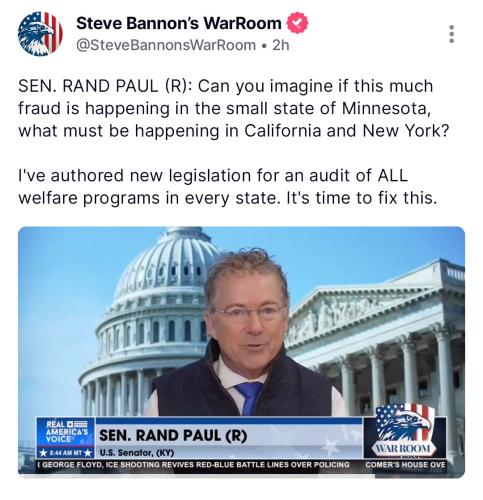Screen dimensions: 483x500
Task: Open the WarRoom eagle profile avatar
Action: click(40, 34)
